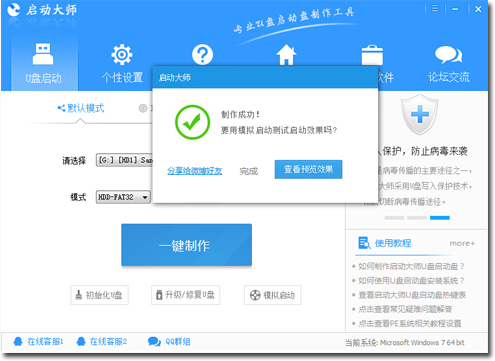Click the 模拟启动 button
This screenshot has width=495, height=361.
pos(273,295)
